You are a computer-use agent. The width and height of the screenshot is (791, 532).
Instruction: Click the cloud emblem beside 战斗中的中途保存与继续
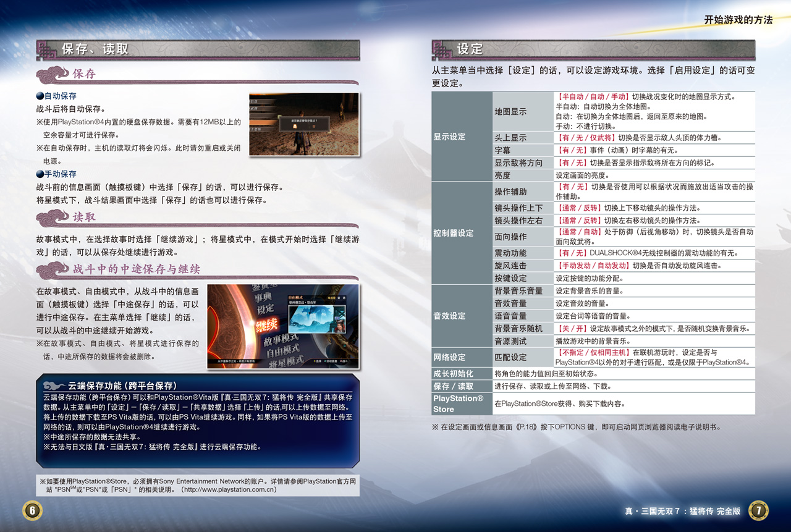point(53,269)
